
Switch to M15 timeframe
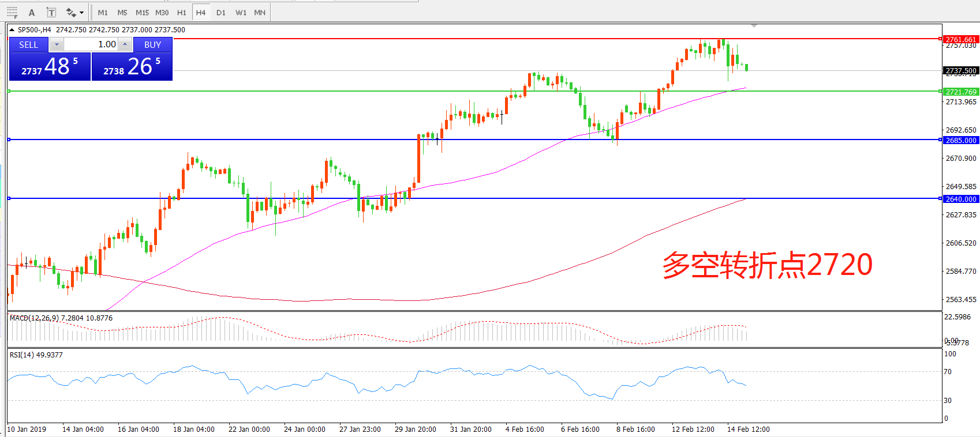pyautogui.click(x=142, y=12)
